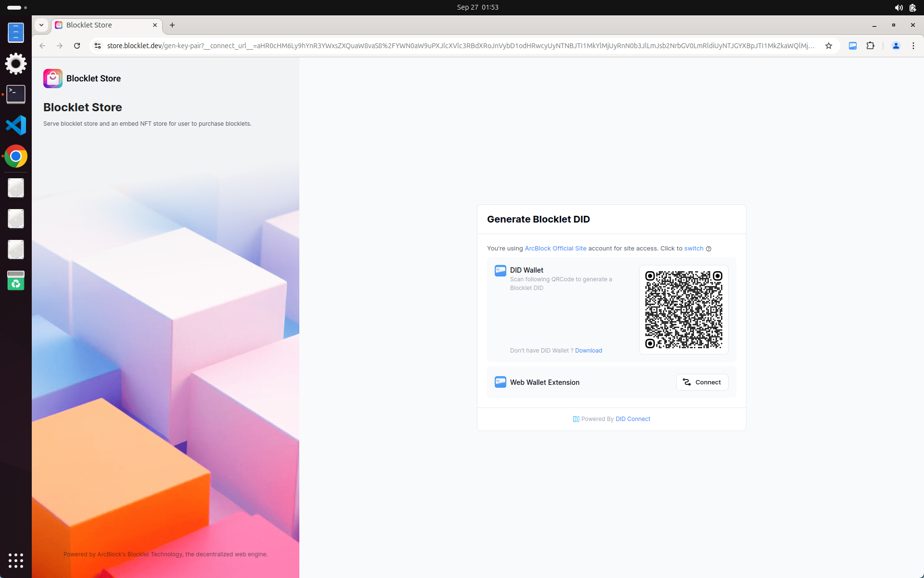The height and width of the screenshot is (578, 924).
Task: Click the DID Wallet QR code
Action: pyautogui.click(x=683, y=310)
